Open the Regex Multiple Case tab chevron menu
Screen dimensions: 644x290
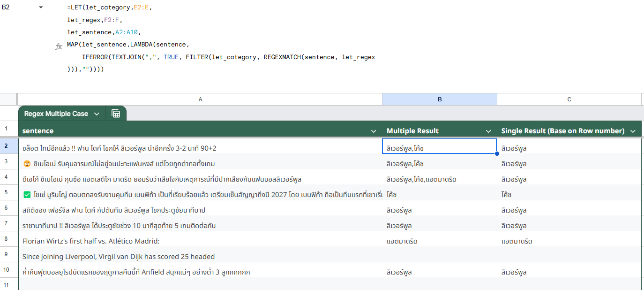[97, 113]
